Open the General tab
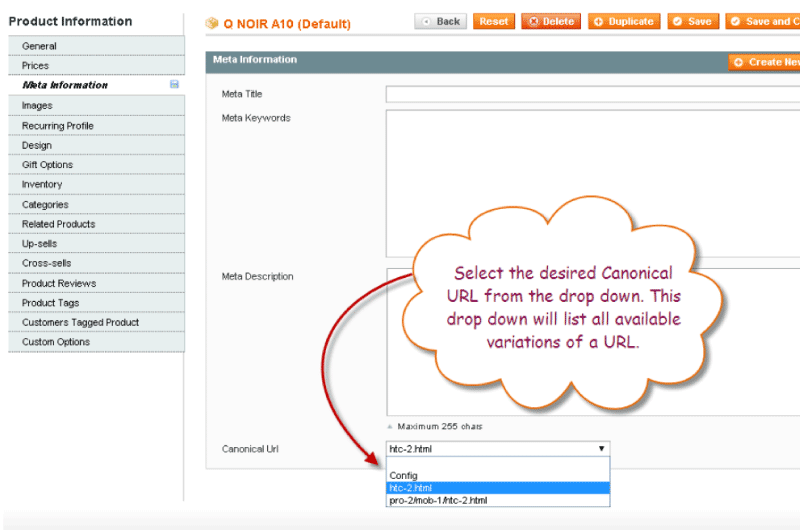Viewport: 800px width, 530px height. point(96,46)
